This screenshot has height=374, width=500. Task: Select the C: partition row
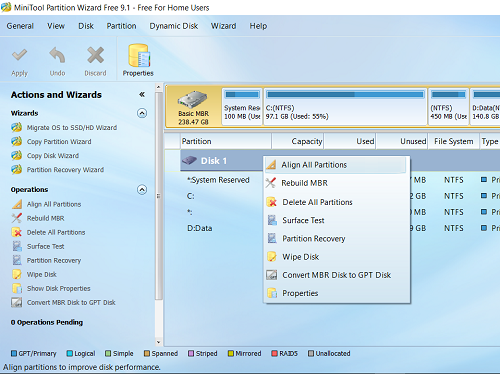pos(191,196)
